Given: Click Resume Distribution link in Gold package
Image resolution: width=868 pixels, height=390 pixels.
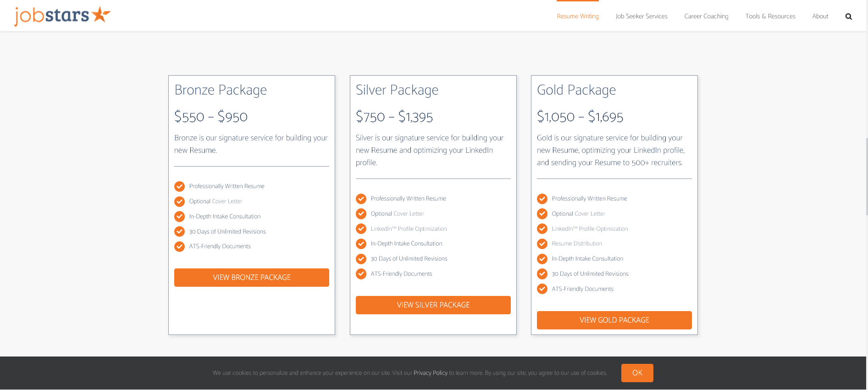Looking at the screenshot, I should point(577,244).
